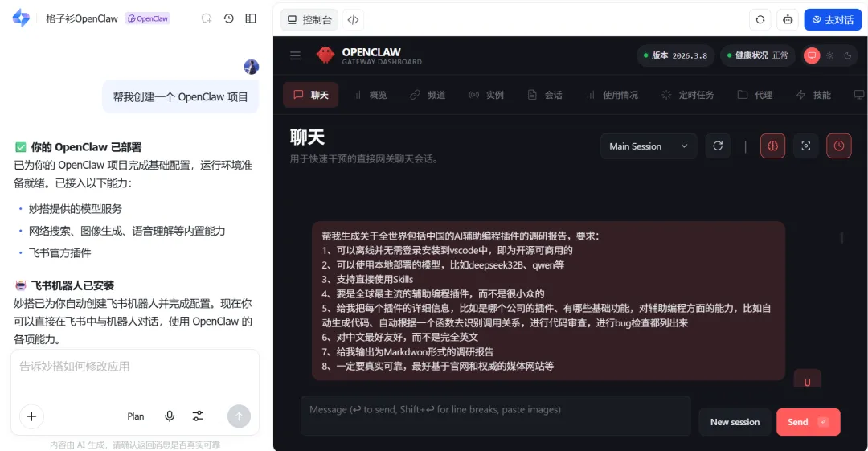Viewport: 868px width, 451px height.
Task: Expand the Main Session dropdown
Action: pyautogui.click(x=649, y=146)
